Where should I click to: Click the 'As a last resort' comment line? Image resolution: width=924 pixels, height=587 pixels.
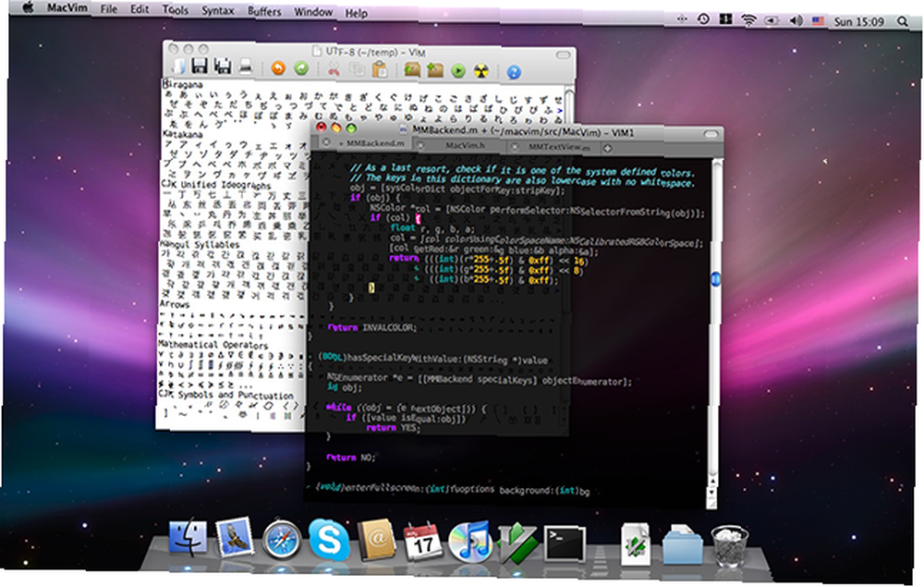(521, 170)
